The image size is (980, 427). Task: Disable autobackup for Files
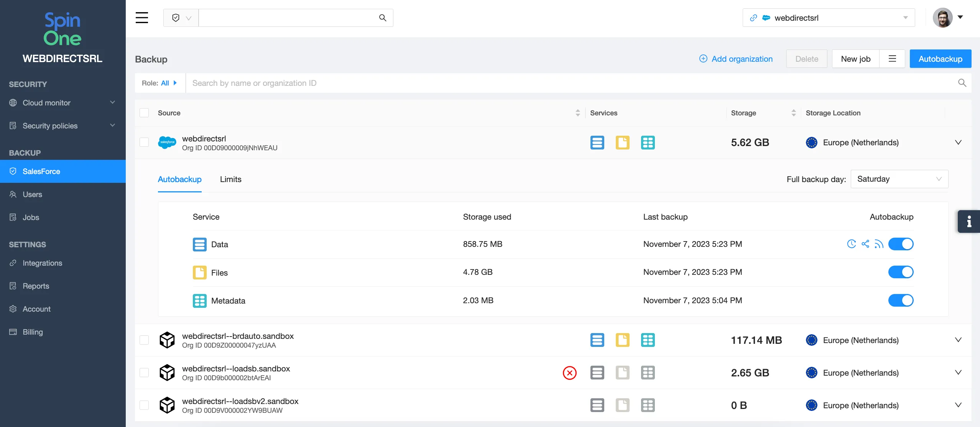[901, 272]
